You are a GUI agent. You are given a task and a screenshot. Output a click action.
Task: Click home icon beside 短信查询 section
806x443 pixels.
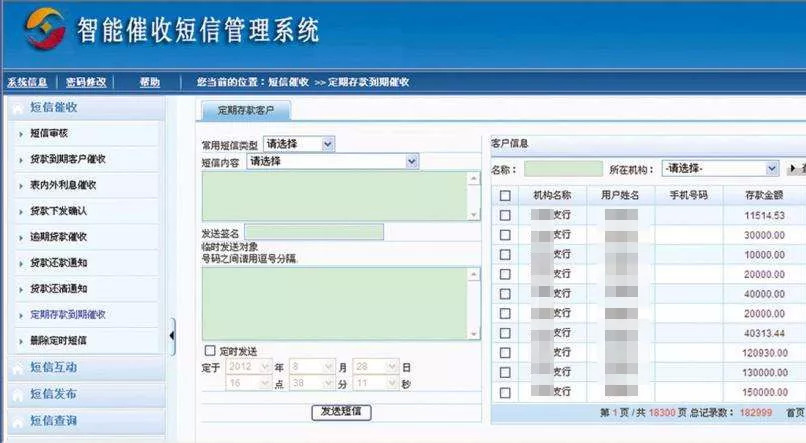[x=17, y=421]
